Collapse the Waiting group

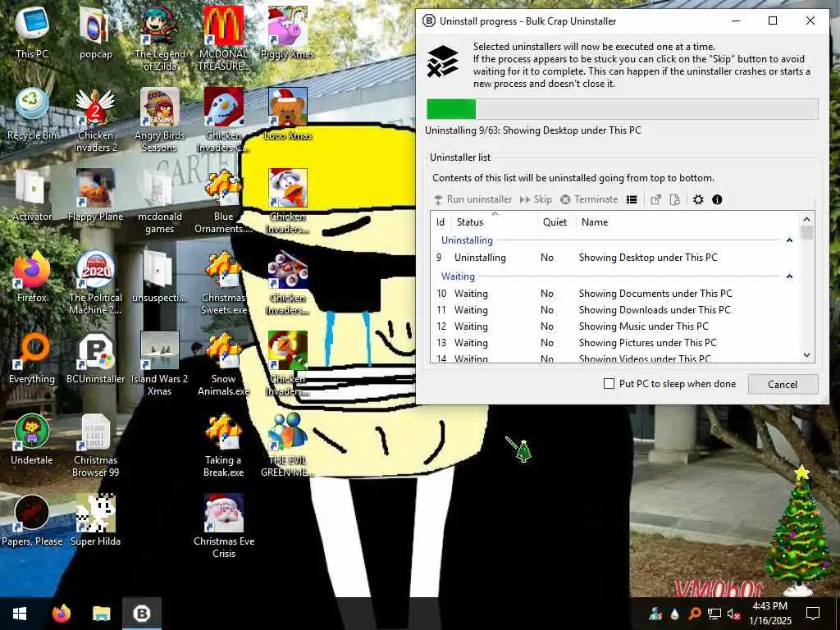(x=789, y=276)
